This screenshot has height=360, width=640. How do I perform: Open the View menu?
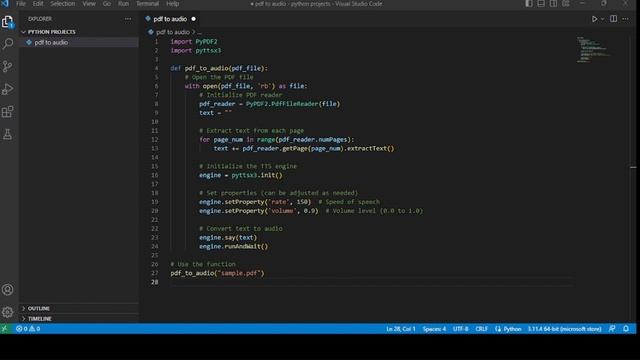coord(89,4)
